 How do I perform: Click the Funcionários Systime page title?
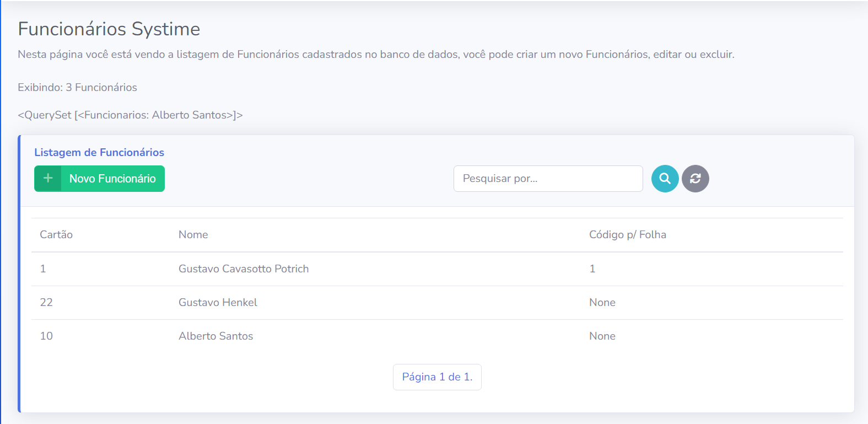pyautogui.click(x=109, y=29)
